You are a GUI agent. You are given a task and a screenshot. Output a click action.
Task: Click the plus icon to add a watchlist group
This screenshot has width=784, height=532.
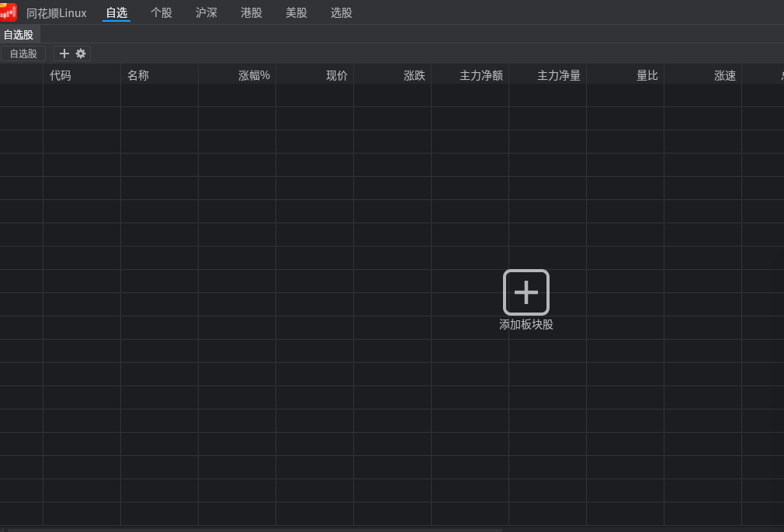tap(64, 54)
